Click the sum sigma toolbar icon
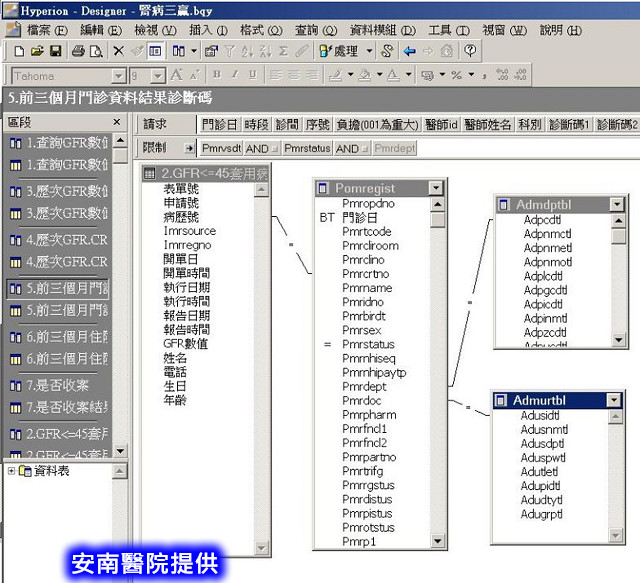This screenshot has width=640, height=583. (283, 51)
